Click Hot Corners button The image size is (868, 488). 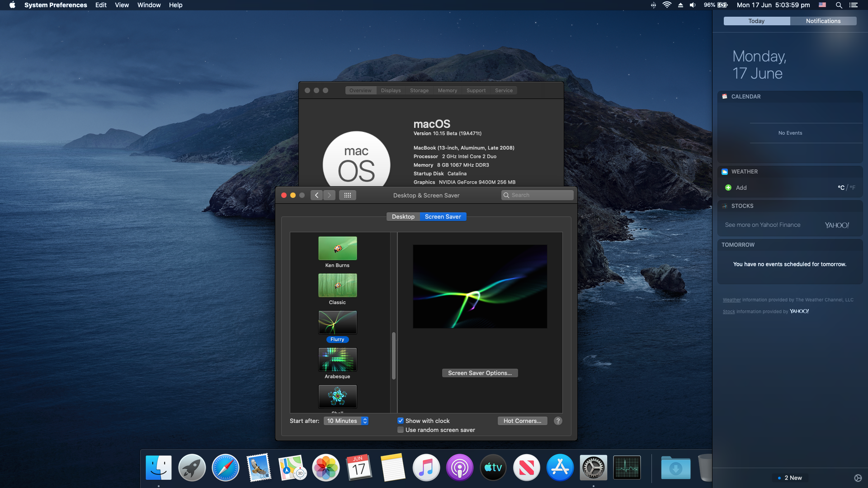(522, 421)
